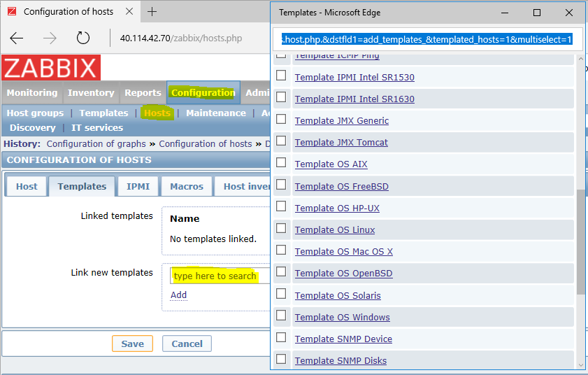Viewport: 588px width, 375px height.
Task: Switch to the Host inventory tab
Action: pos(243,187)
